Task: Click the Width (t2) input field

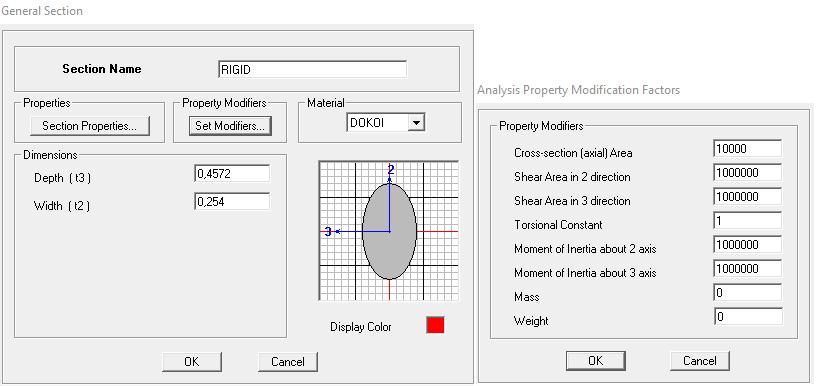Action: 232,201
